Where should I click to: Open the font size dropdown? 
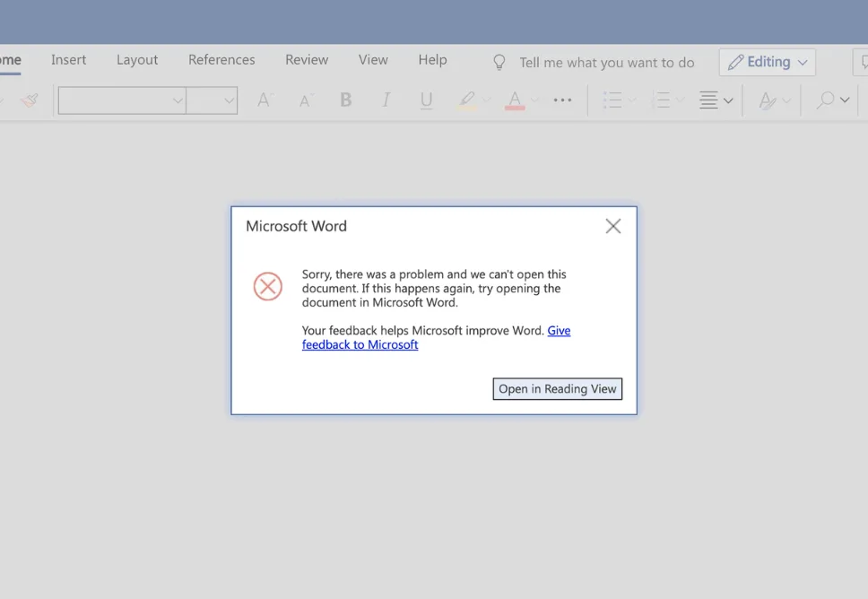click(229, 100)
